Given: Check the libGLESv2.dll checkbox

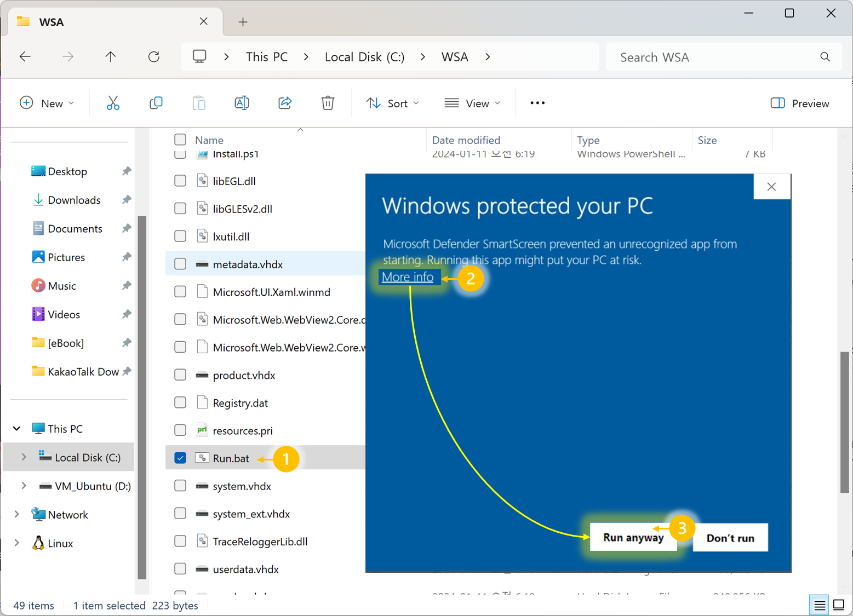Looking at the screenshot, I should coord(180,209).
